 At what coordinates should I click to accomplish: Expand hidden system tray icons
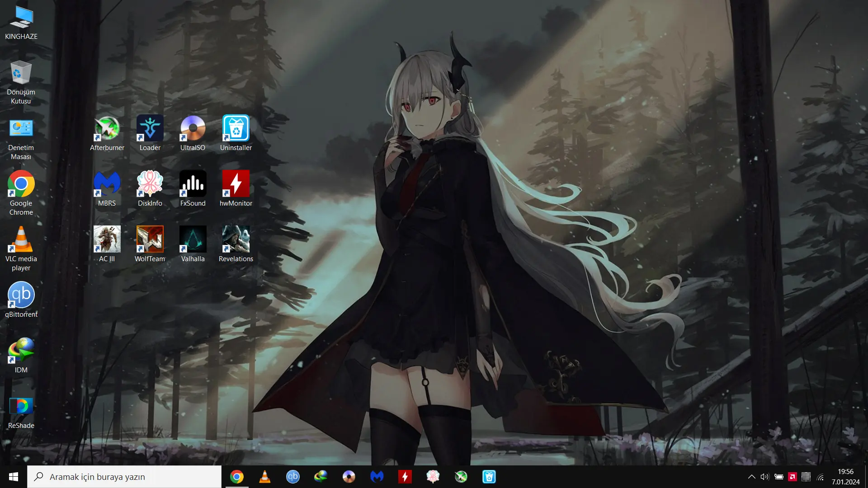point(751,477)
